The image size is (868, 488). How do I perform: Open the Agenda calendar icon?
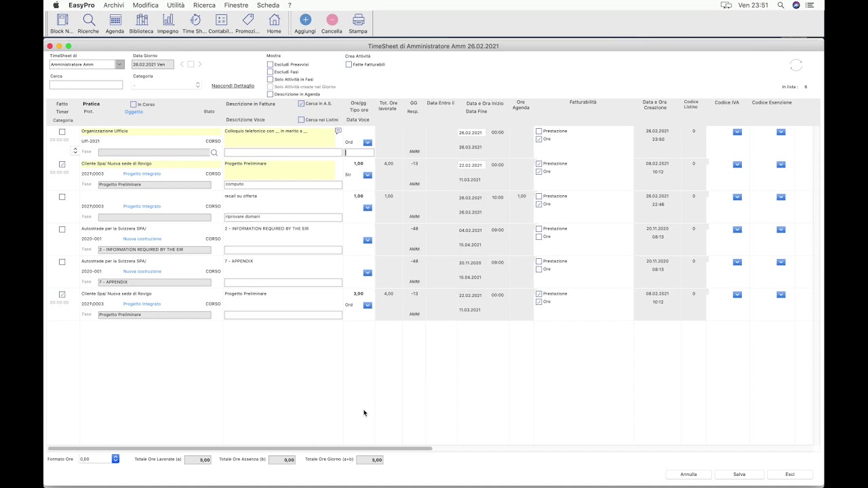click(x=115, y=20)
